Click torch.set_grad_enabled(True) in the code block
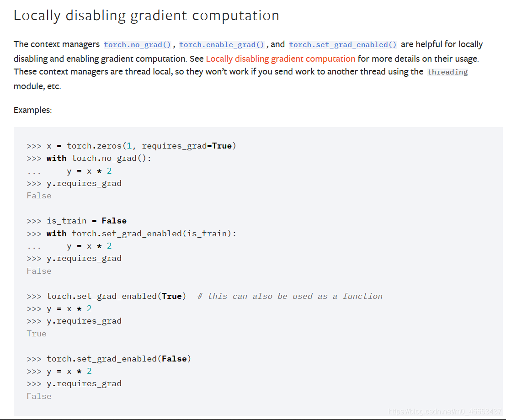Viewport: 506px width, 420px height. coord(116,296)
